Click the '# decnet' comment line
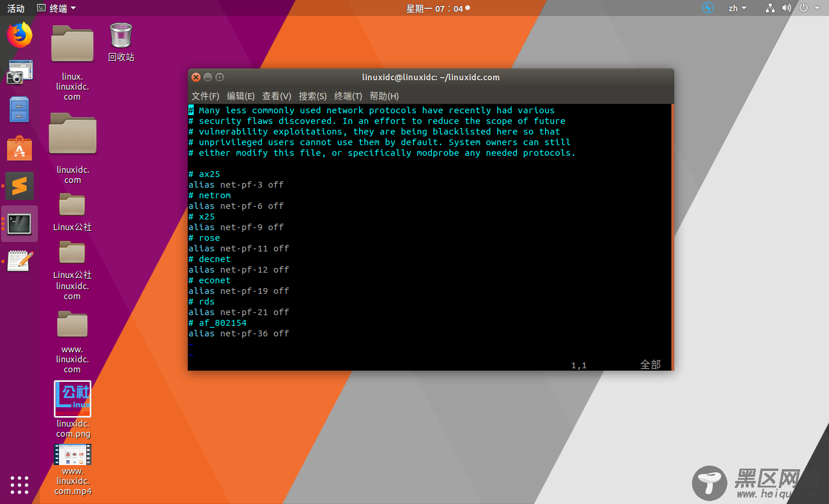The width and height of the screenshot is (829, 504). click(210, 259)
